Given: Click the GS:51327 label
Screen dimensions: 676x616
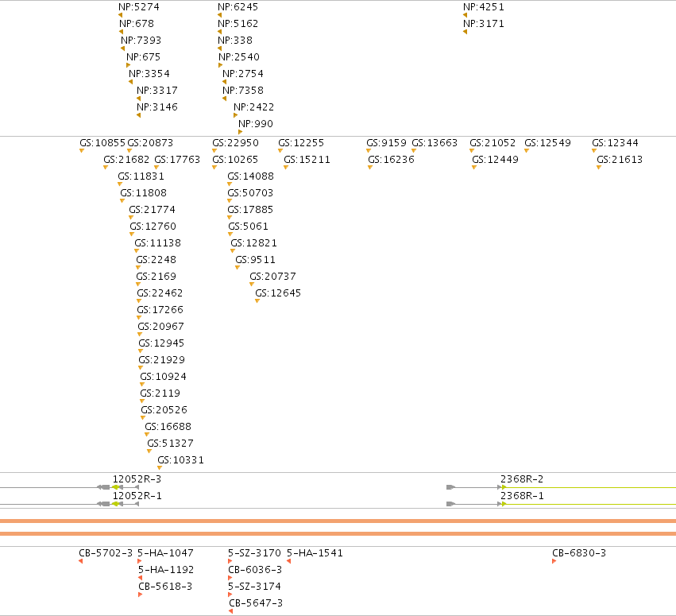Looking at the screenshot, I should (170, 444).
